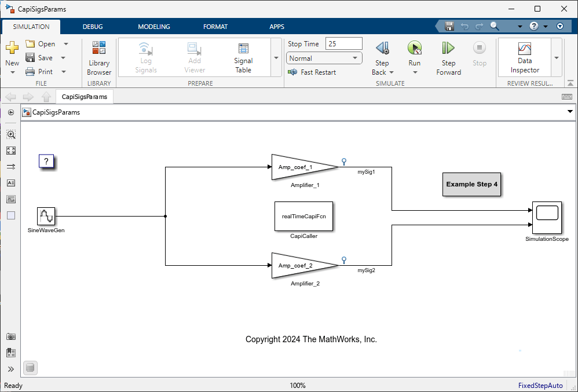Select the Image annotation tool
The width and height of the screenshot is (578, 392).
pos(11,199)
